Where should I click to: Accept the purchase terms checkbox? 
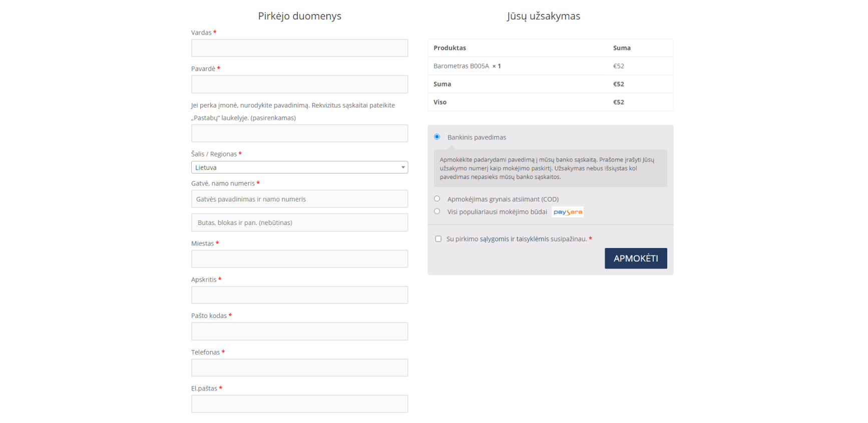tap(439, 239)
